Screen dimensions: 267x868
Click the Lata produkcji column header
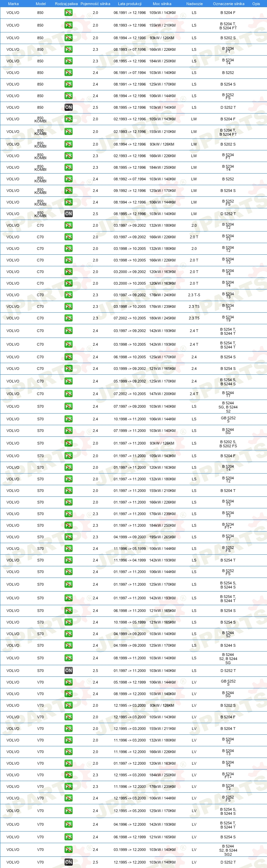pyautogui.click(x=130, y=4)
